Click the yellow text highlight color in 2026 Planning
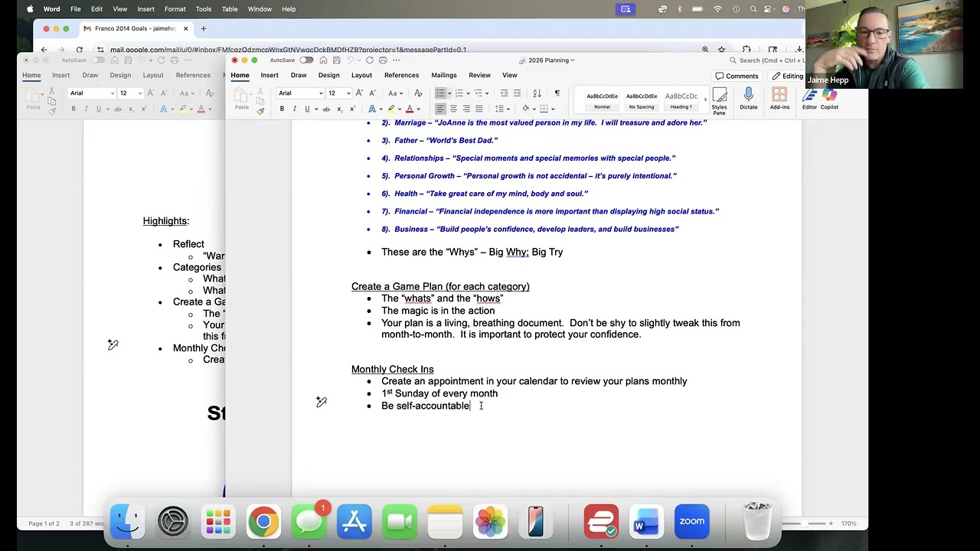Screen dimensions: 980x551 391,109
